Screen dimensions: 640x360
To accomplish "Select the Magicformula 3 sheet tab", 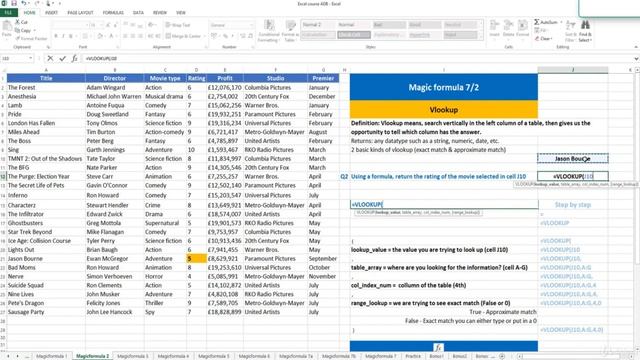I will (x=133, y=356).
